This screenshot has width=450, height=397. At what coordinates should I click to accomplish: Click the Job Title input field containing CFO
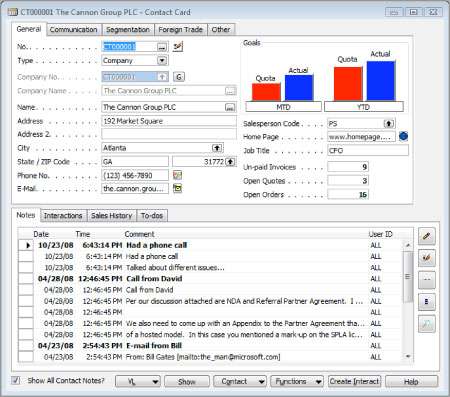[368, 150]
